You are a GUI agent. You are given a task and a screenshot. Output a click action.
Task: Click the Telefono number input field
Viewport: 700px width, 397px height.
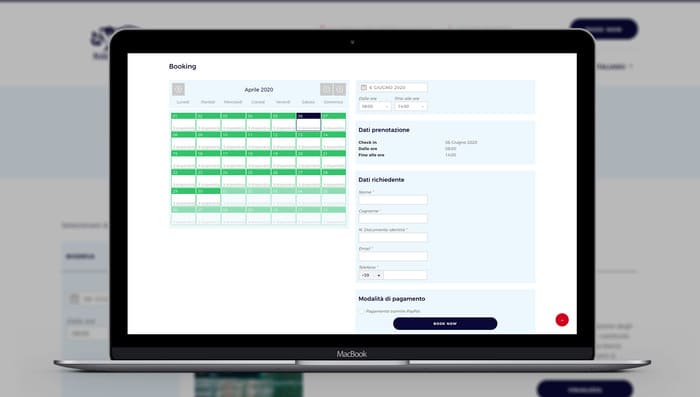click(405, 275)
